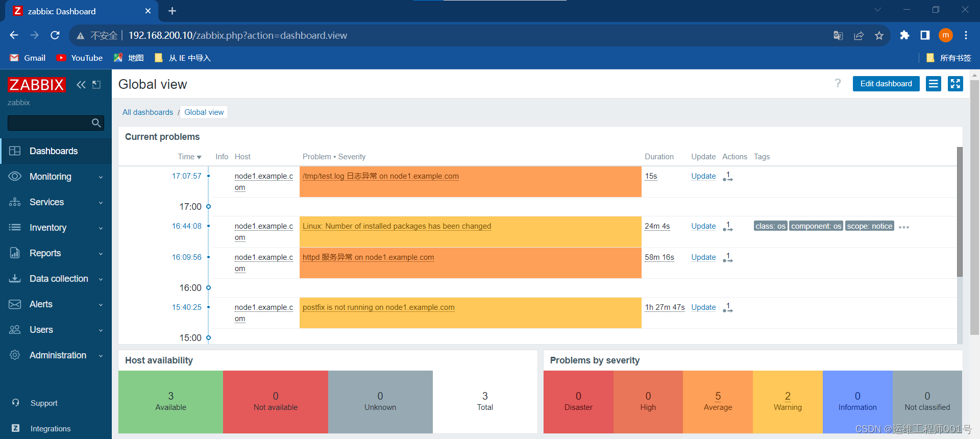980x439 pixels.
Task: Expand the Services menu
Action: click(x=101, y=203)
